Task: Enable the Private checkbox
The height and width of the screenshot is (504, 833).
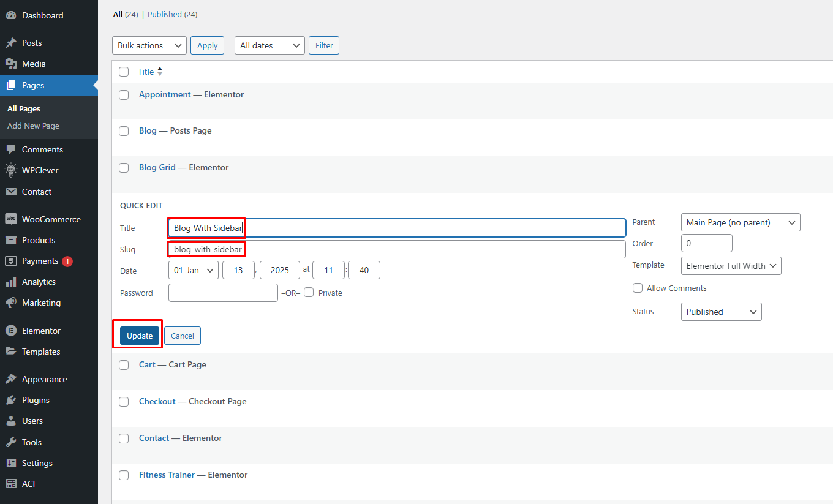Action: pos(309,292)
